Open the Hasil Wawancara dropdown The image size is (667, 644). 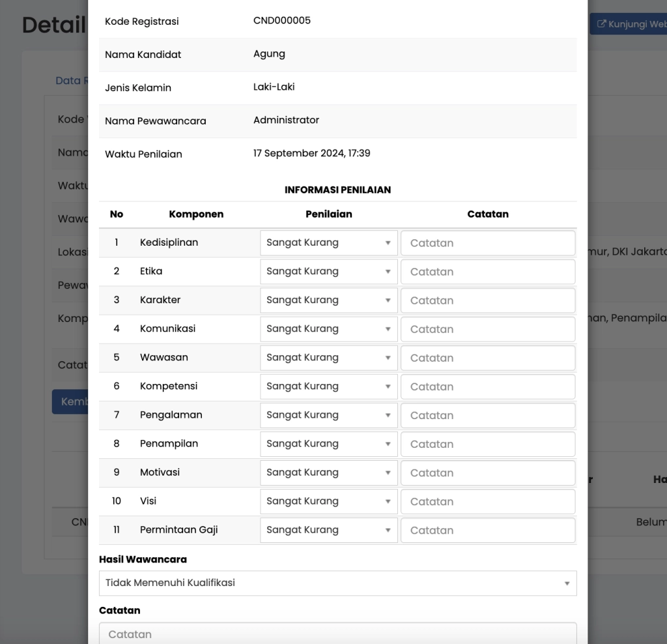(x=337, y=583)
